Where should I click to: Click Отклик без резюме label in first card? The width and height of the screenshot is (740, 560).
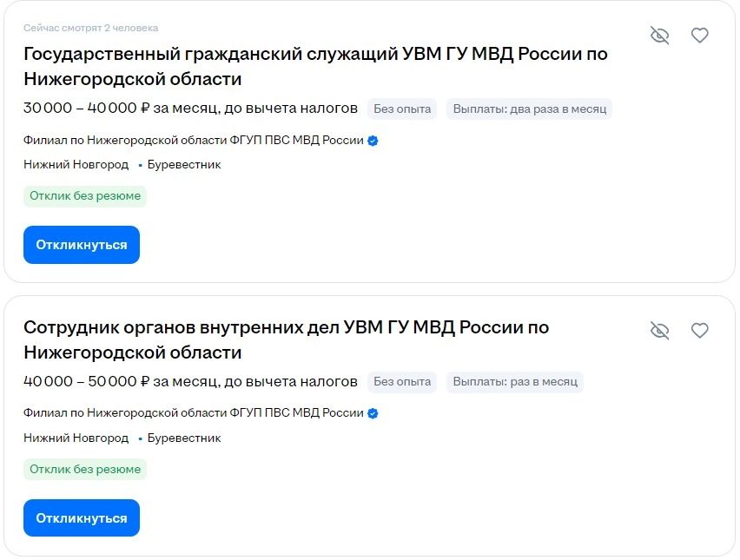click(x=85, y=196)
